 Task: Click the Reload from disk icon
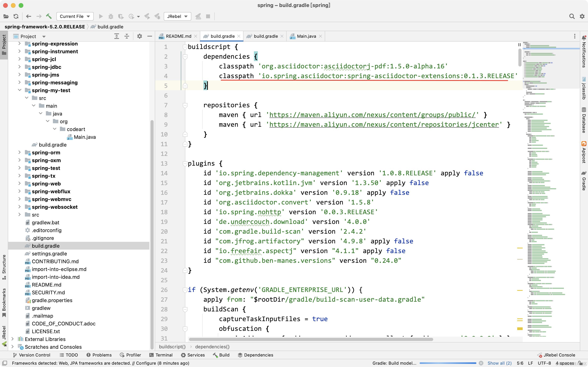[16, 16]
